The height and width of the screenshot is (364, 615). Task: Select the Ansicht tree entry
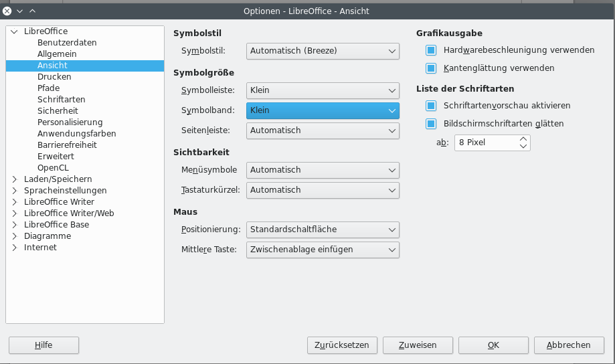coord(85,66)
